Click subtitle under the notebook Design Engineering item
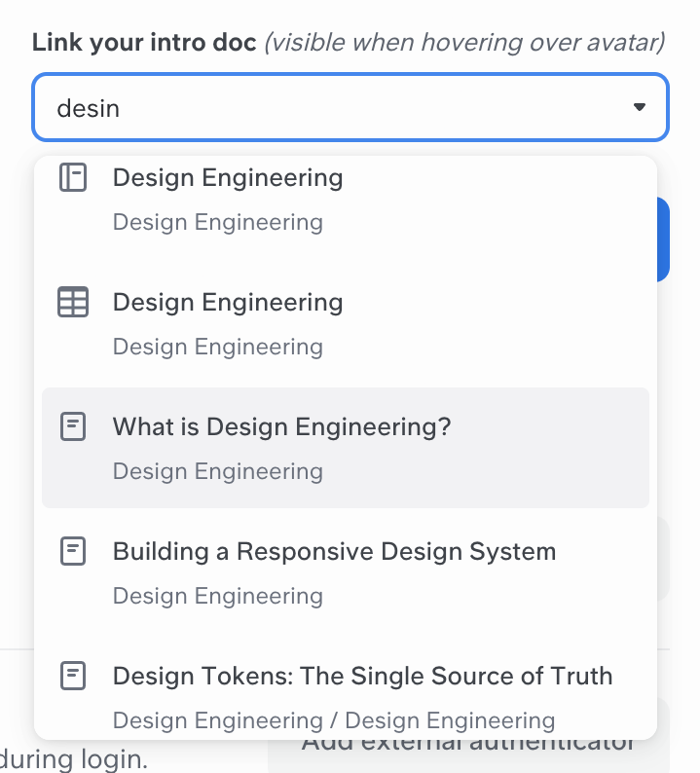 click(217, 222)
